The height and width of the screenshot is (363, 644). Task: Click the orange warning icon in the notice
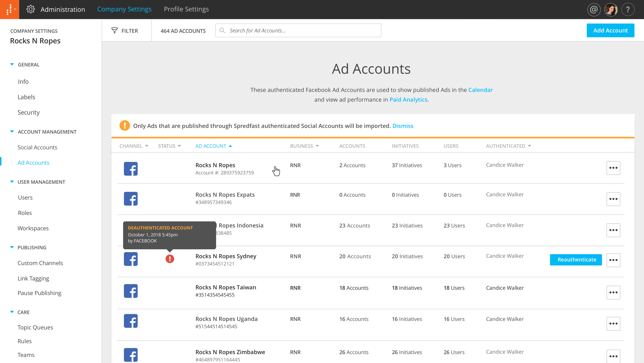(x=125, y=126)
